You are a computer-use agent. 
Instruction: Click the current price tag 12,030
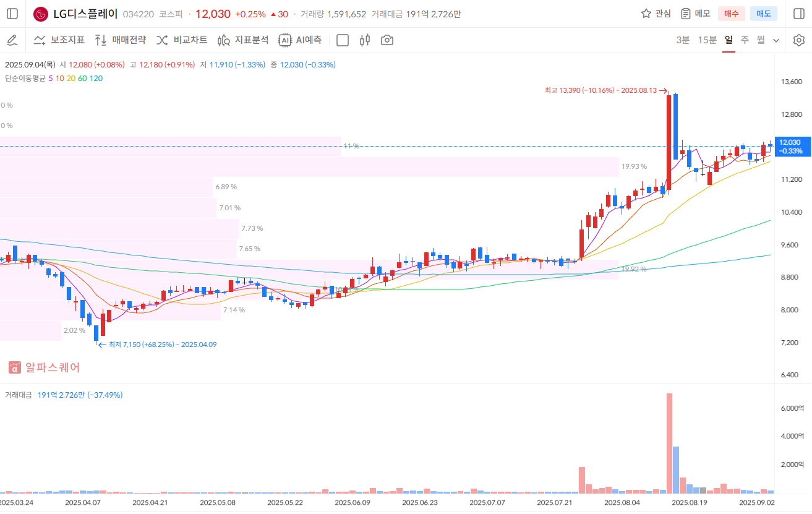point(792,147)
